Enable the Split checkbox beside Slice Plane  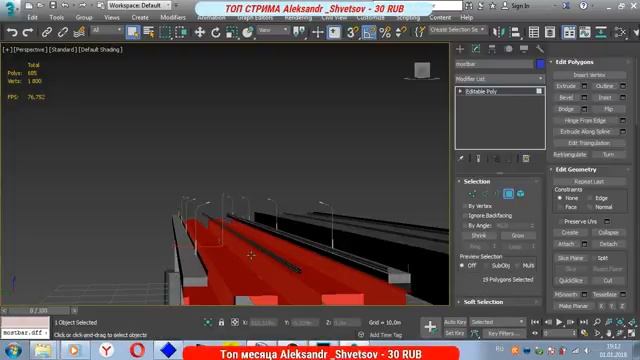[593, 258]
